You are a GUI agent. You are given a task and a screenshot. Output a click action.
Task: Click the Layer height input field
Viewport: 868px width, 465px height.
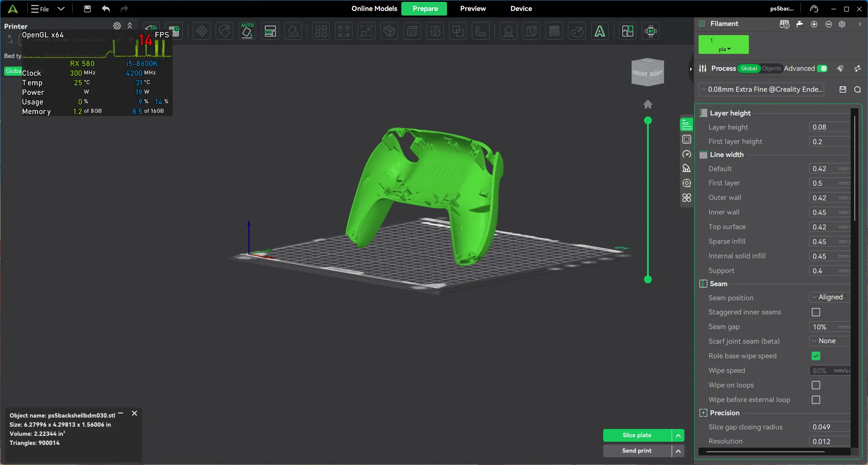830,127
